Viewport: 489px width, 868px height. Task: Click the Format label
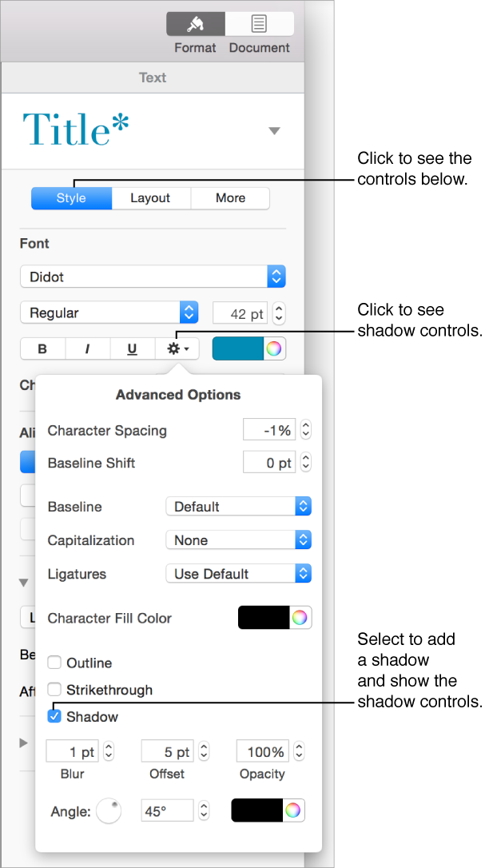(195, 48)
